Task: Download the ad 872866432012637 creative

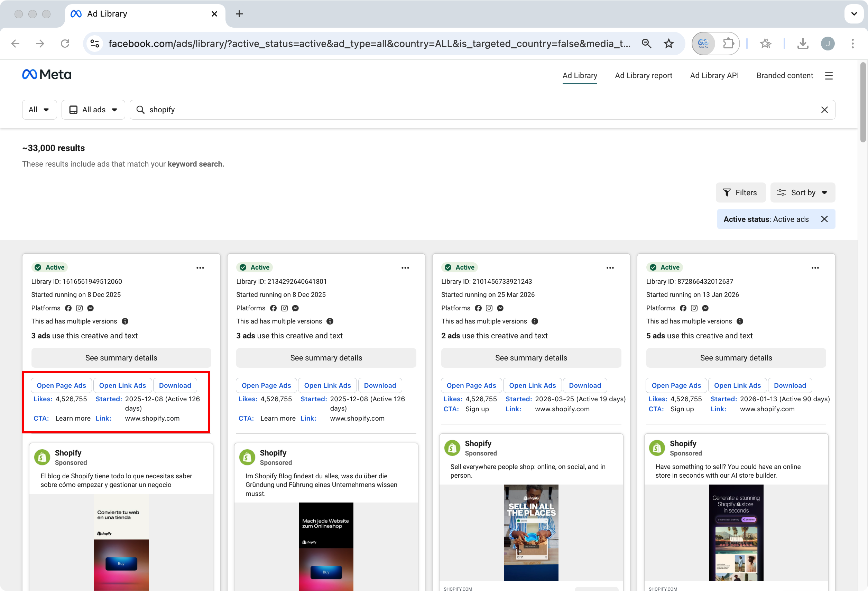Action: pyautogui.click(x=790, y=386)
